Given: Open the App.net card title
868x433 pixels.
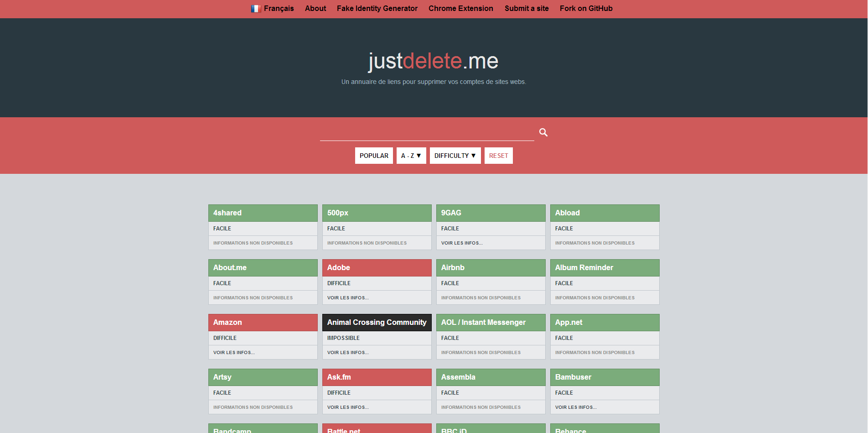Looking at the screenshot, I should [605, 323].
